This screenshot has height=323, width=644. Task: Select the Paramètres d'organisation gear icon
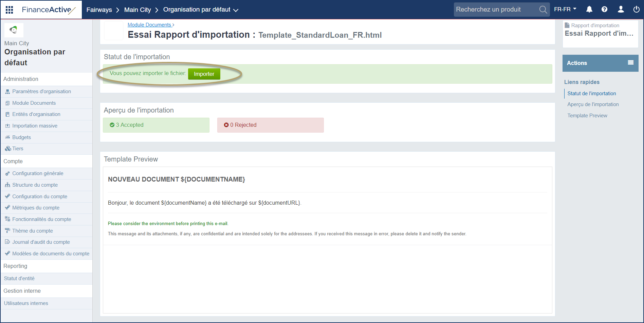click(x=7, y=91)
